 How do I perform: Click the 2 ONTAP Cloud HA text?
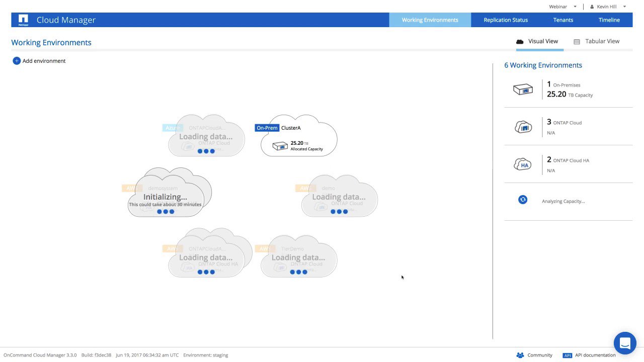point(568,160)
